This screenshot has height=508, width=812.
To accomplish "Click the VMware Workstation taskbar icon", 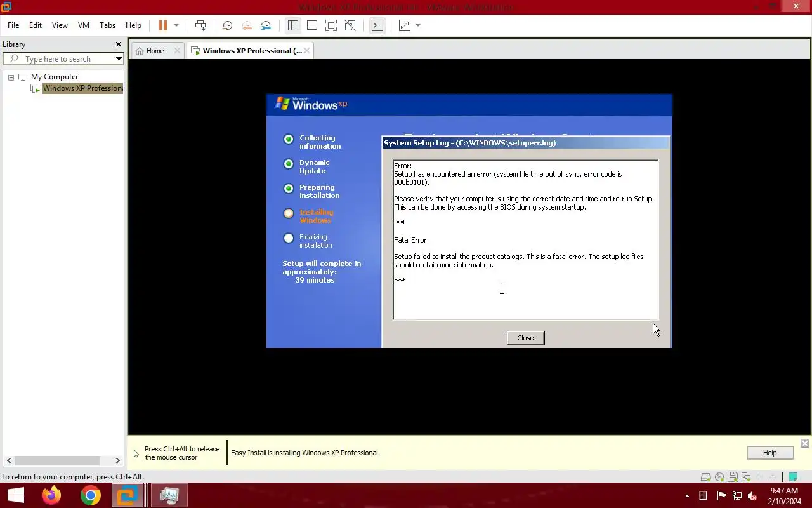I will pos(128,495).
